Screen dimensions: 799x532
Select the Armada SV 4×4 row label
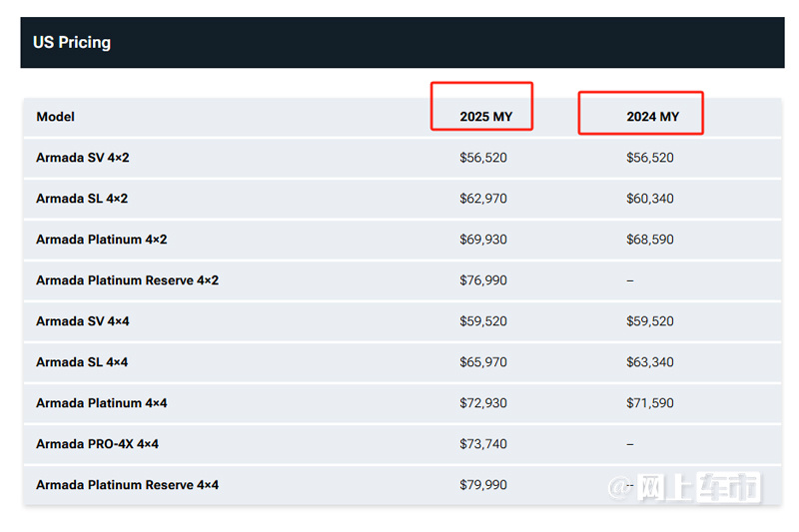tap(83, 321)
